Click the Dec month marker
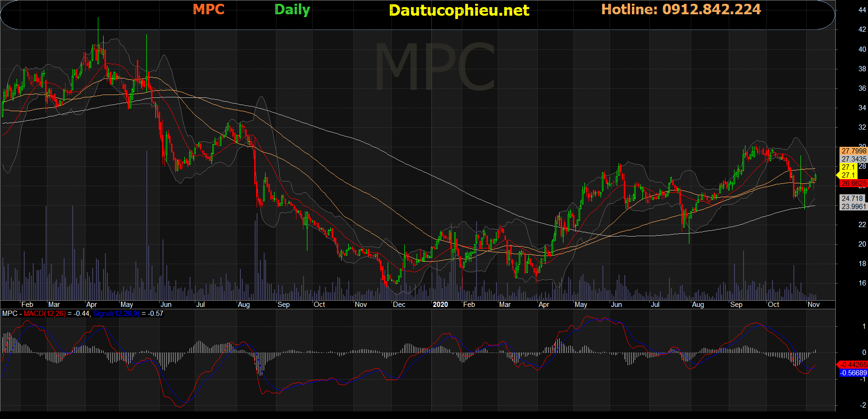Image resolution: width=868 pixels, height=419 pixels. [399, 305]
